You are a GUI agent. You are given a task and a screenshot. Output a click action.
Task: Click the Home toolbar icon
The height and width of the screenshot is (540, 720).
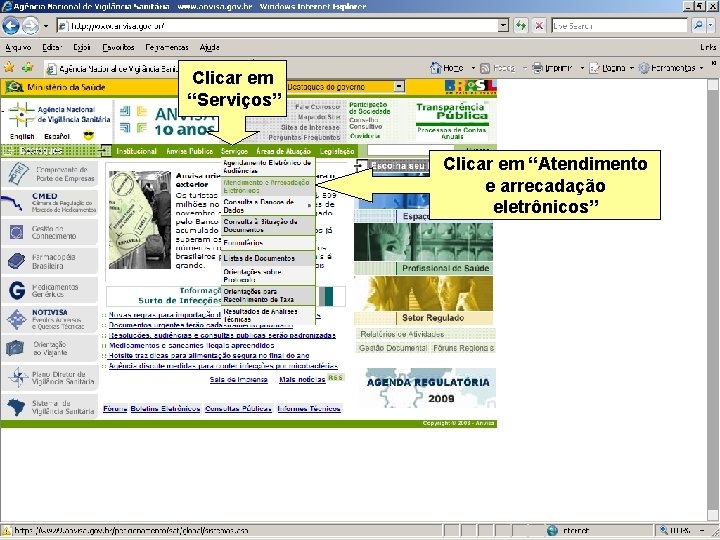436,68
